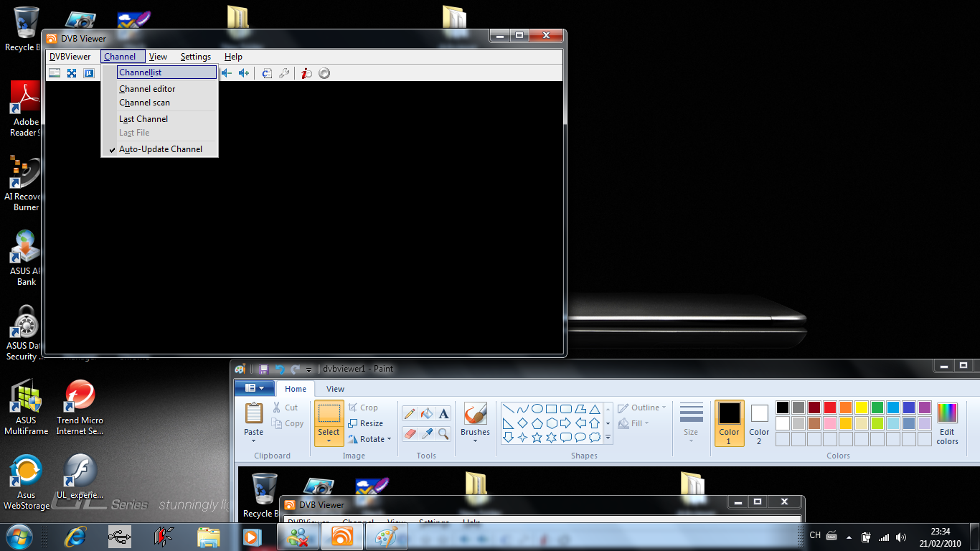Select the Pencil tool in Paint
This screenshot has width=980, height=551.
pos(410,413)
